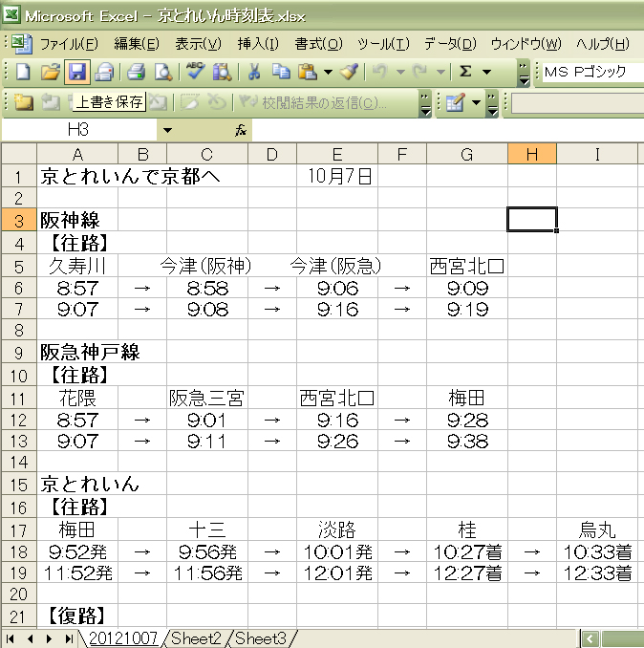
Task: Click the Copy icon in the toolbar
Action: coord(281,72)
